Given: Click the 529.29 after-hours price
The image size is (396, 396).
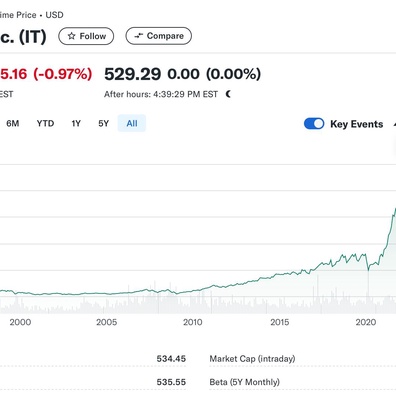Looking at the screenshot, I should click(133, 74).
